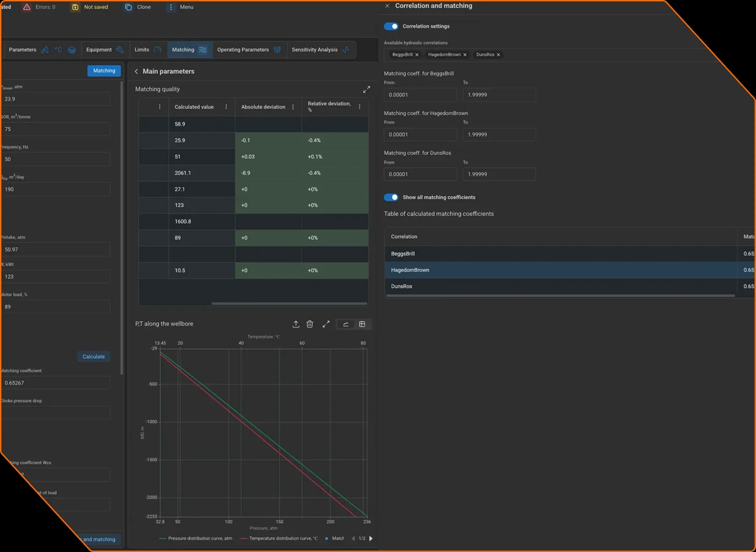Click coefficients table horizontal scrollbar

click(561, 296)
